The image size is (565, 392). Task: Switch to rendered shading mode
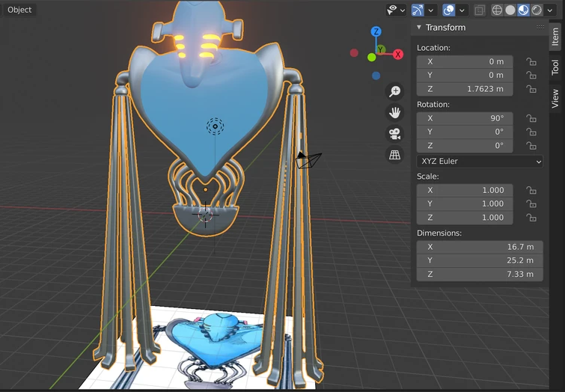tap(537, 10)
